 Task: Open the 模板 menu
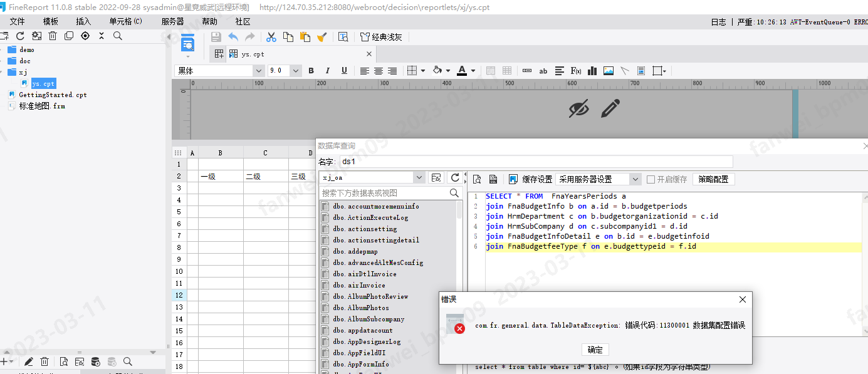coord(51,21)
